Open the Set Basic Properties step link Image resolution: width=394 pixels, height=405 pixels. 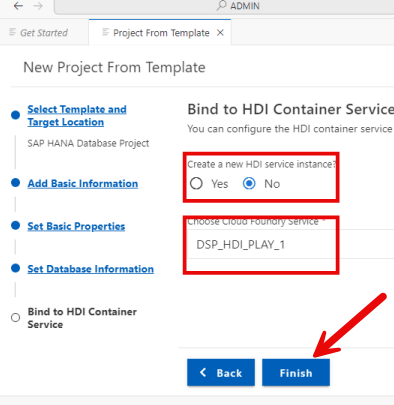tap(76, 226)
